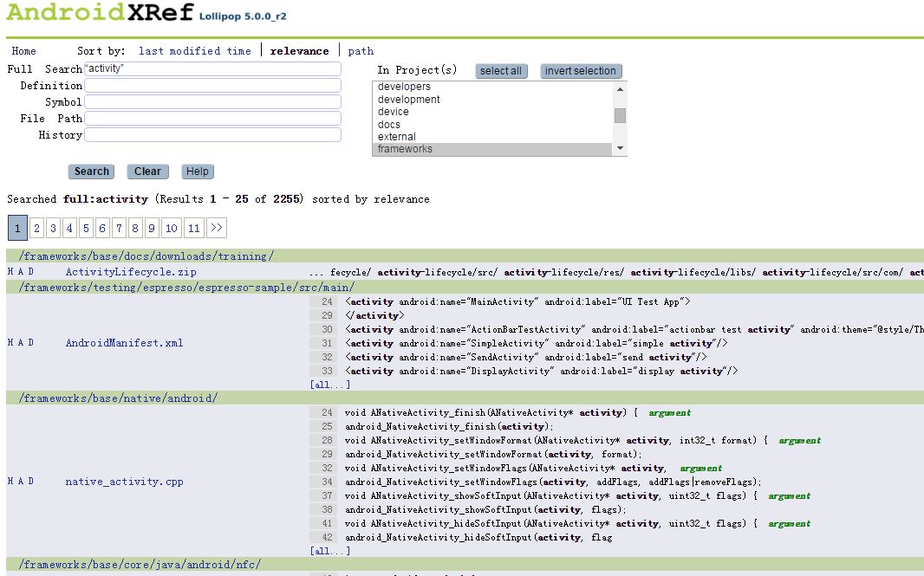Open line 37 ANativeActivity_showSoftInput match
Viewport: 924px width, 576px height.
coord(551,496)
